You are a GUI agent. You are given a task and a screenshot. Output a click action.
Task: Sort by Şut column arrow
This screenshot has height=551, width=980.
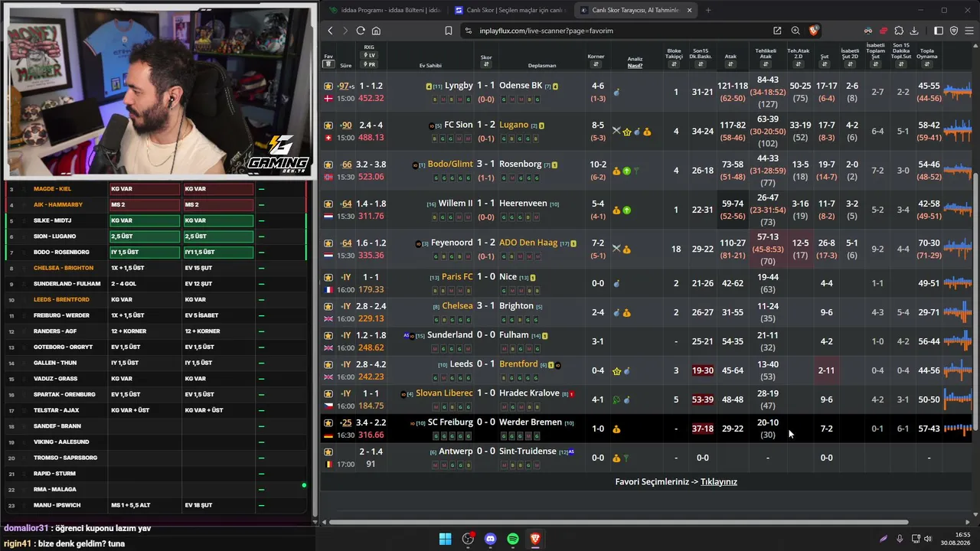pyautogui.click(x=825, y=64)
